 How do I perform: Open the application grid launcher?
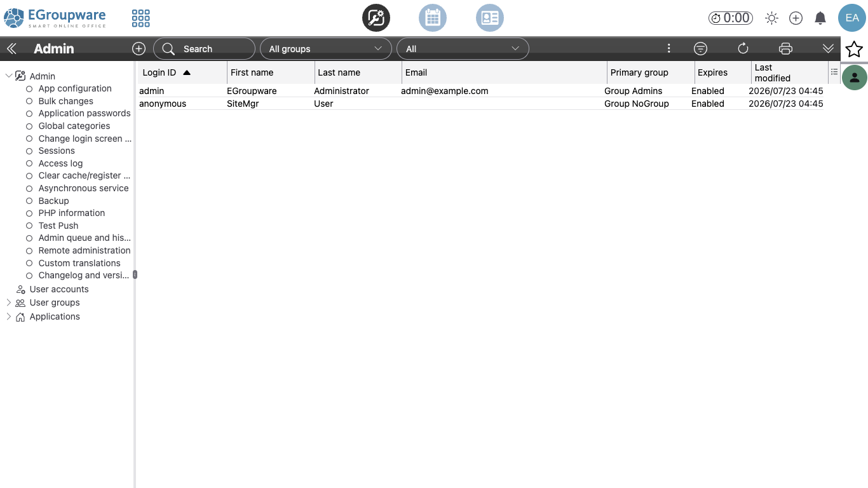click(141, 18)
